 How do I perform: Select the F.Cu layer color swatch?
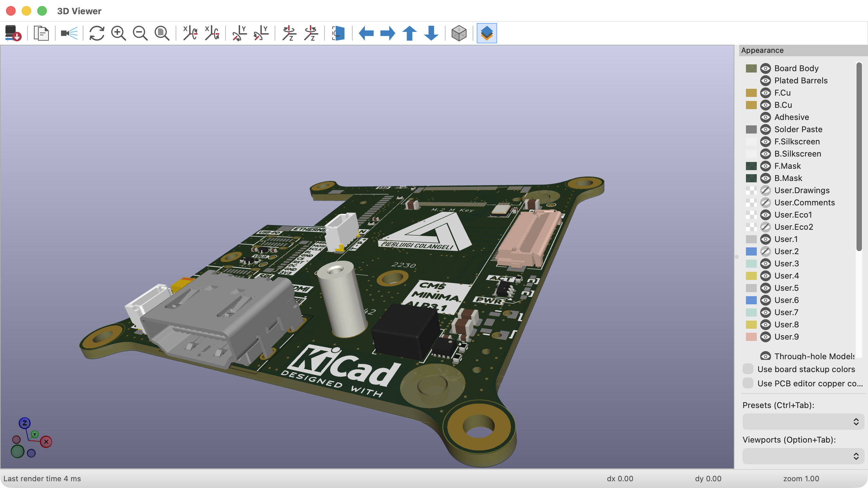pyautogui.click(x=751, y=93)
